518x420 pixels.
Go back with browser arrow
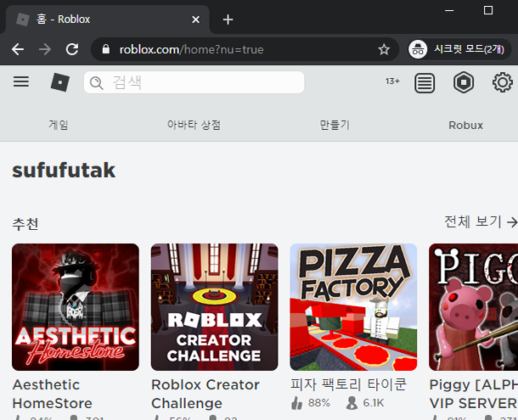point(18,49)
